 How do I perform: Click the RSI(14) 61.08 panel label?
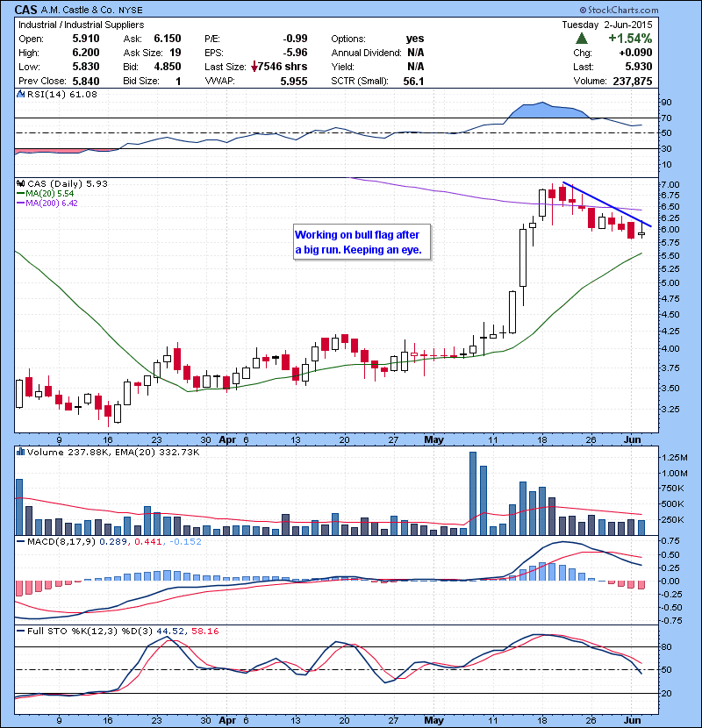(x=62, y=94)
